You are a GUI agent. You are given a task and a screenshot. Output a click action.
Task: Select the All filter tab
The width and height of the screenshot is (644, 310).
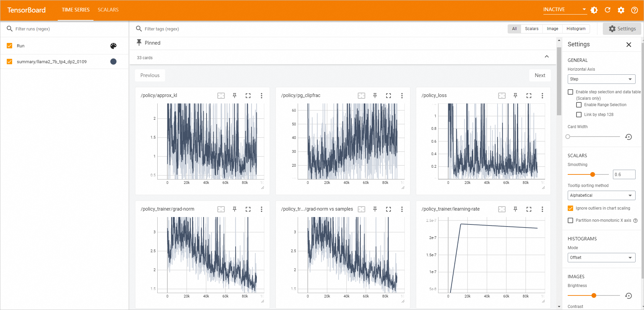click(514, 29)
